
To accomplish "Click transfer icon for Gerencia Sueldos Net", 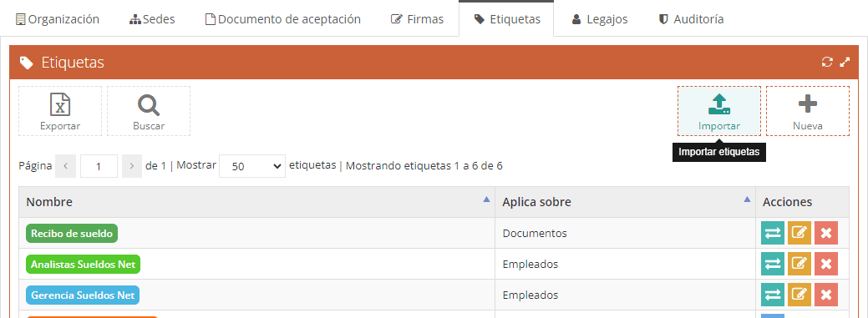I will (772, 295).
